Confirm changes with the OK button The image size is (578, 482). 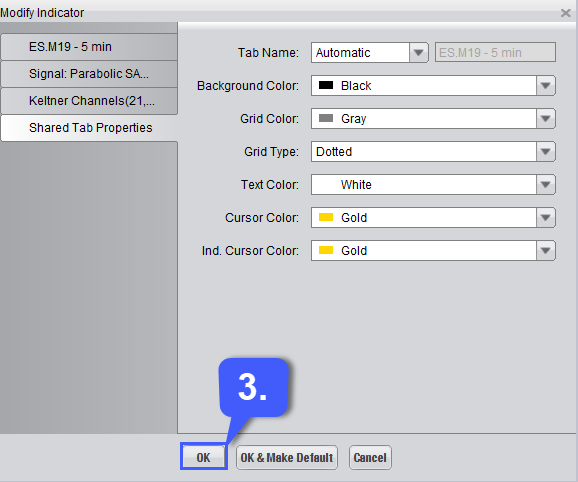203,457
